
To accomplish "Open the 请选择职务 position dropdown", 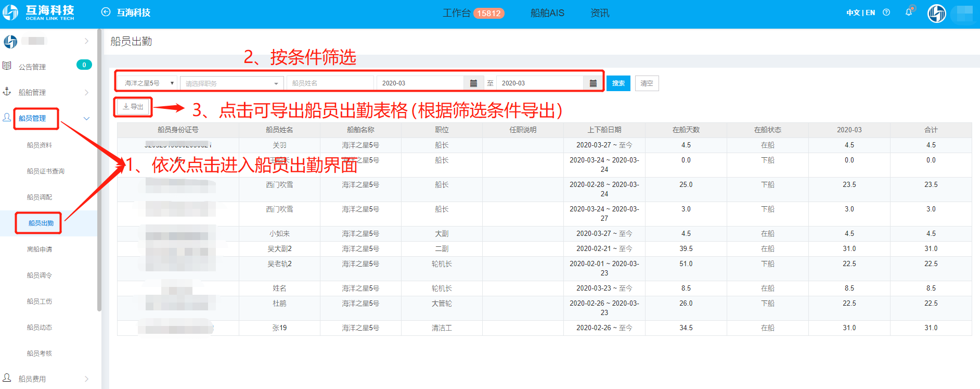I will tap(232, 83).
